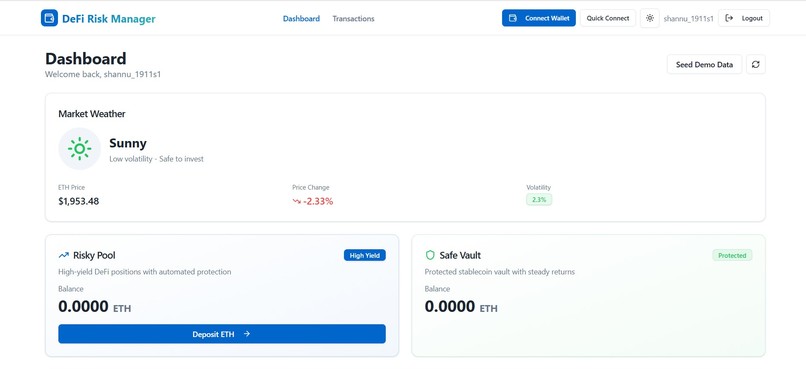Click the -2.33% price change value

point(318,201)
